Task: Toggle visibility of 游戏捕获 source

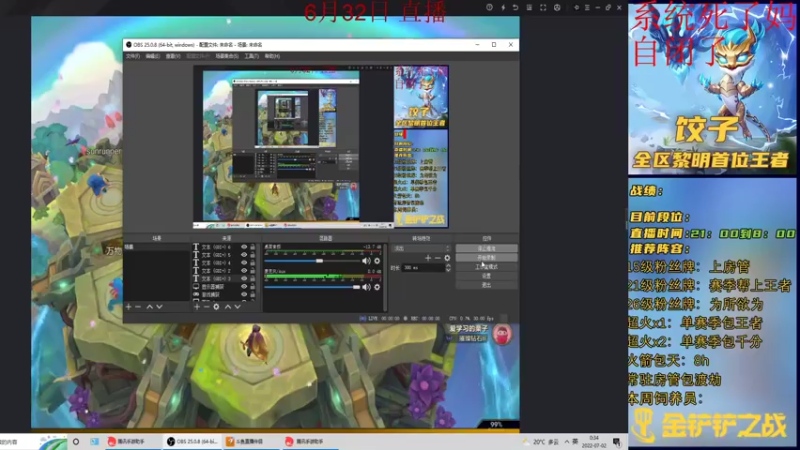Action: click(244, 294)
